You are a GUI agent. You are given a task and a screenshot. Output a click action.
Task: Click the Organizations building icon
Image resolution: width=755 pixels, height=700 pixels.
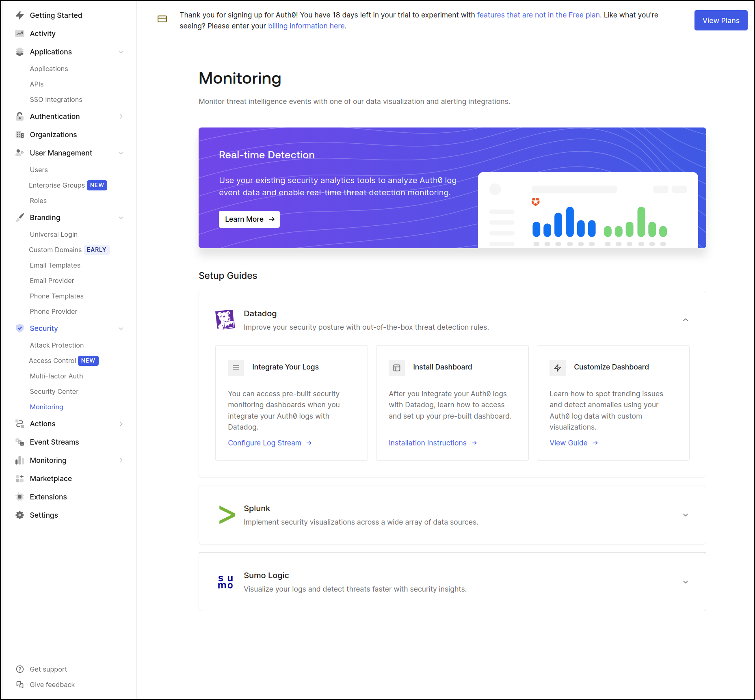click(19, 135)
